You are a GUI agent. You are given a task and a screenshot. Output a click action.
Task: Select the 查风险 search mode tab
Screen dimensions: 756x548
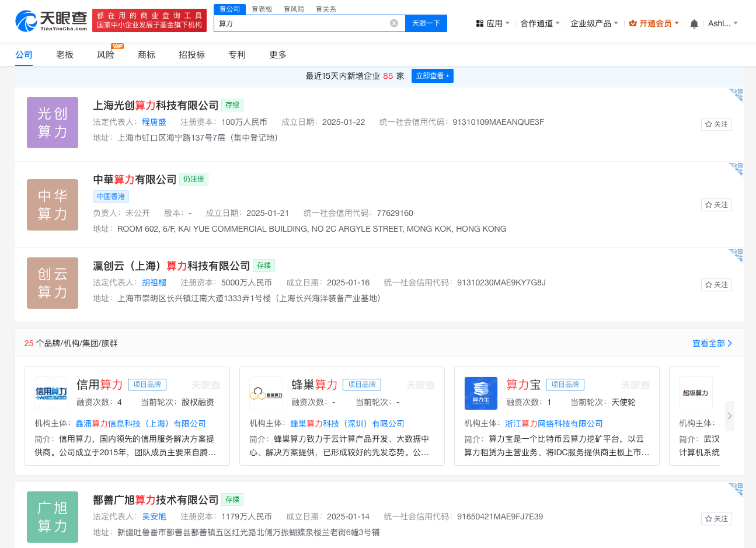click(294, 9)
